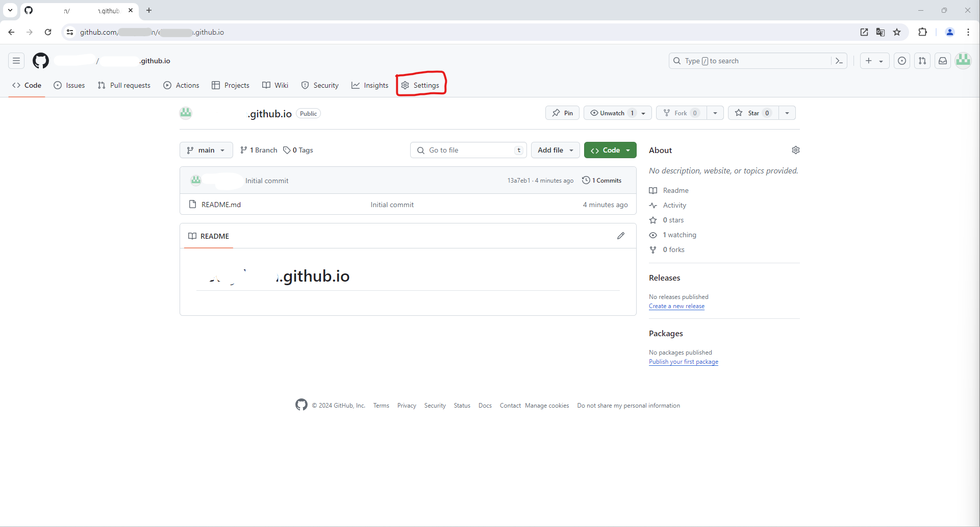Open the Create new plus dropdown

pos(875,61)
